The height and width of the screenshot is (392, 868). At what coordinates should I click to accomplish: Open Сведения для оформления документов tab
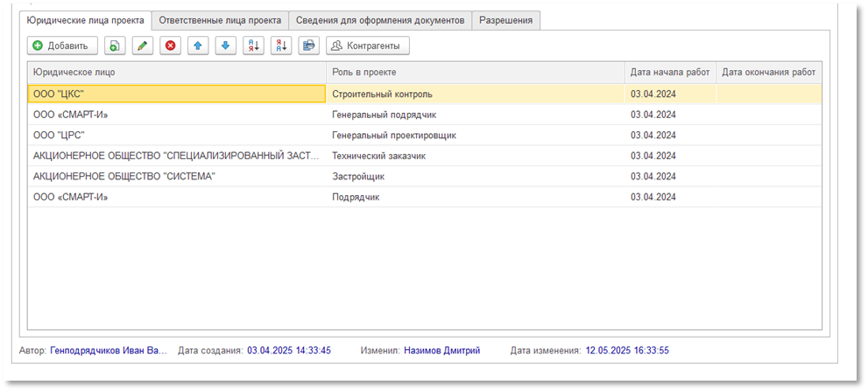[x=380, y=19]
